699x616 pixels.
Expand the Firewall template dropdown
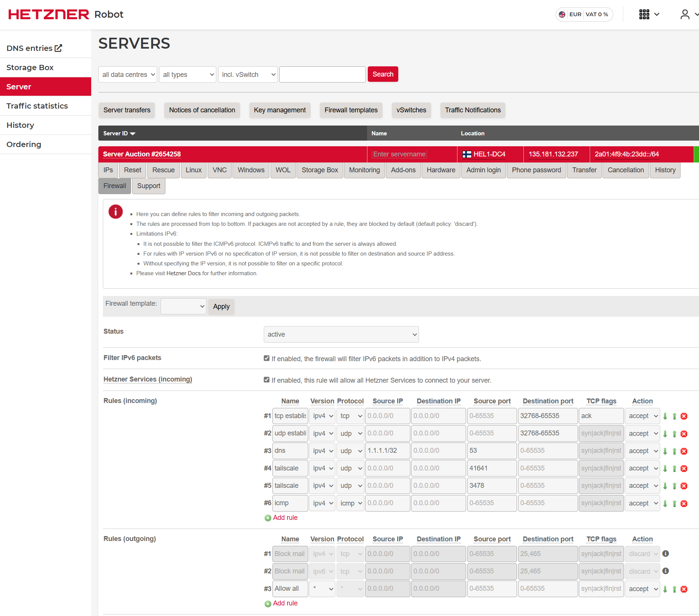coord(183,306)
